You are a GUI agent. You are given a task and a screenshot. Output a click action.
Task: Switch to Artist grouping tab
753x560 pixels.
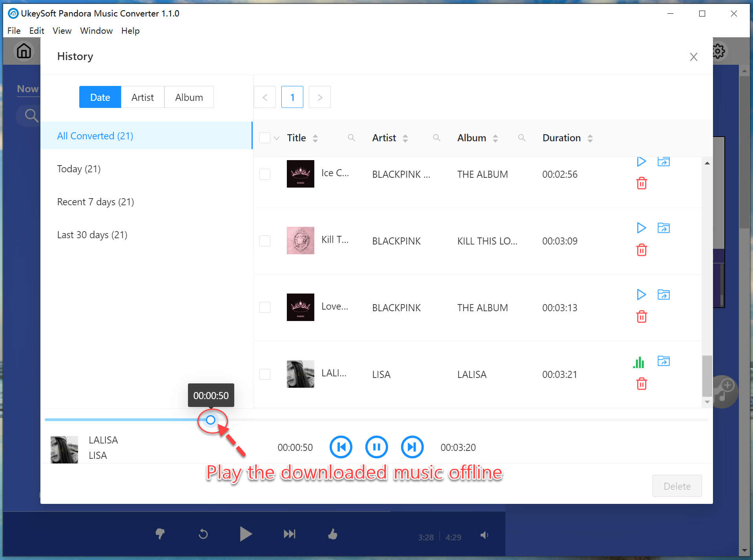click(142, 97)
